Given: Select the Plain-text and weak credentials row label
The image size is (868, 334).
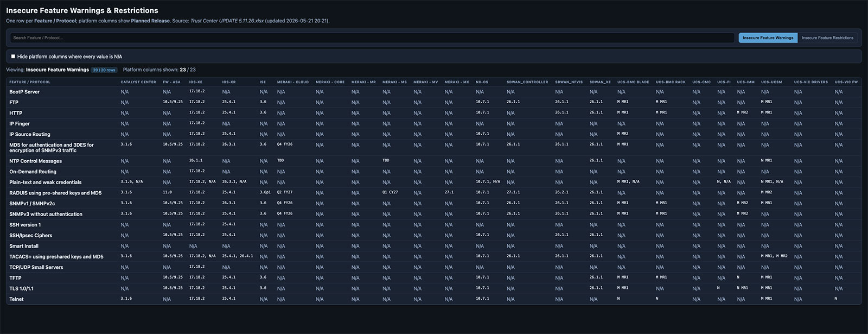Looking at the screenshot, I should (x=45, y=182).
